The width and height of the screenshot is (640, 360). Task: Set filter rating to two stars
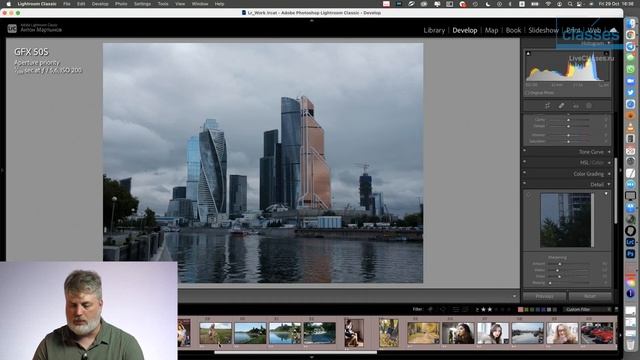click(x=489, y=309)
